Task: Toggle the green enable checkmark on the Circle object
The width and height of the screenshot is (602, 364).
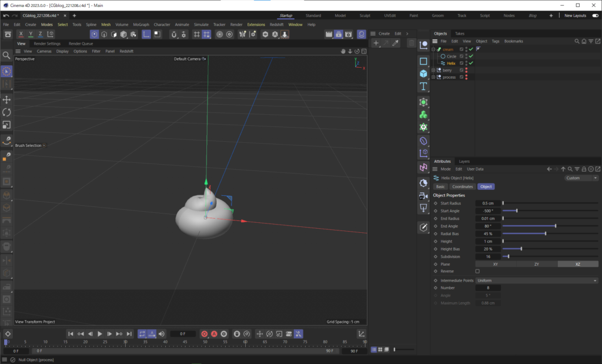Action: [471, 56]
